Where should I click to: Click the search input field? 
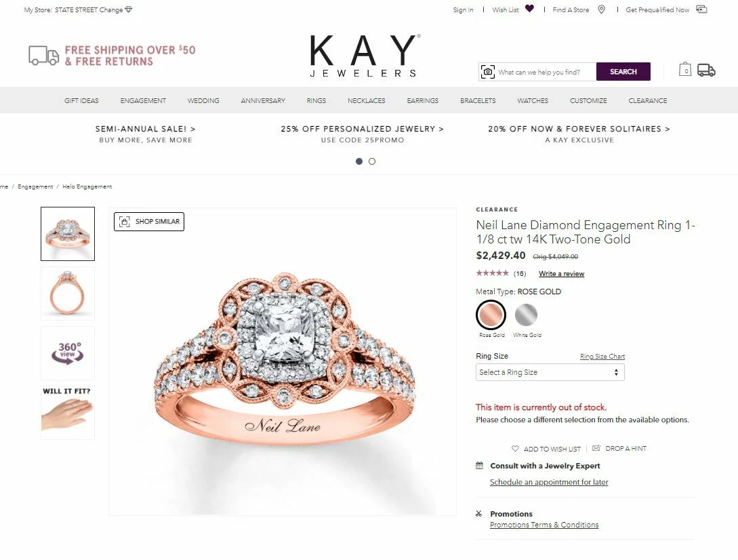(x=546, y=72)
